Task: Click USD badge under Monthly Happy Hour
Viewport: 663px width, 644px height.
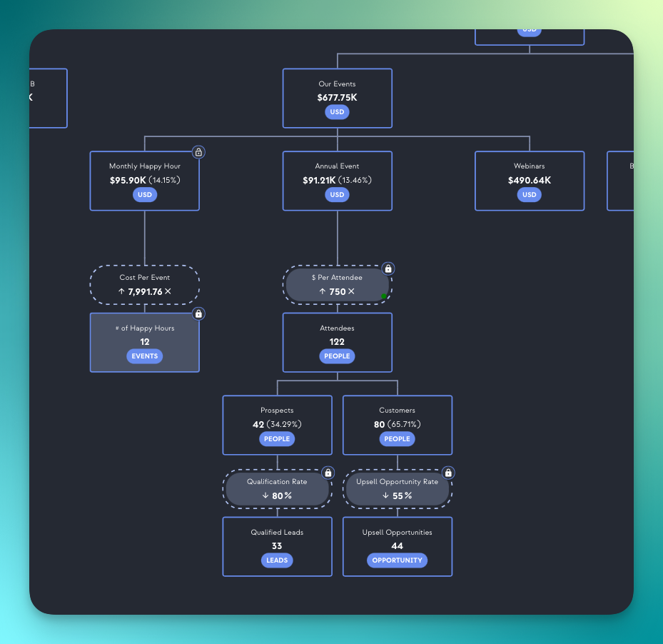Action: click(145, 195)
